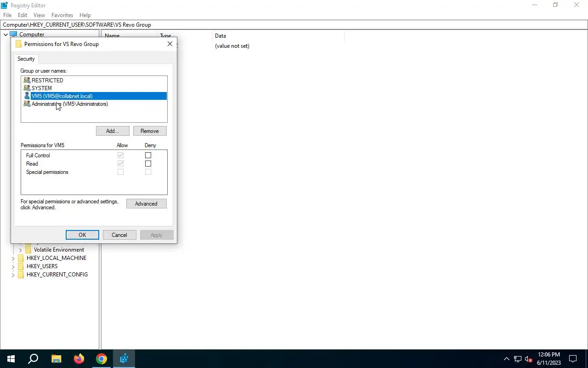Viewport: 588px width, 368px height.
Task: Select SYSTEM in the user list
Action: tap(42, 88)
